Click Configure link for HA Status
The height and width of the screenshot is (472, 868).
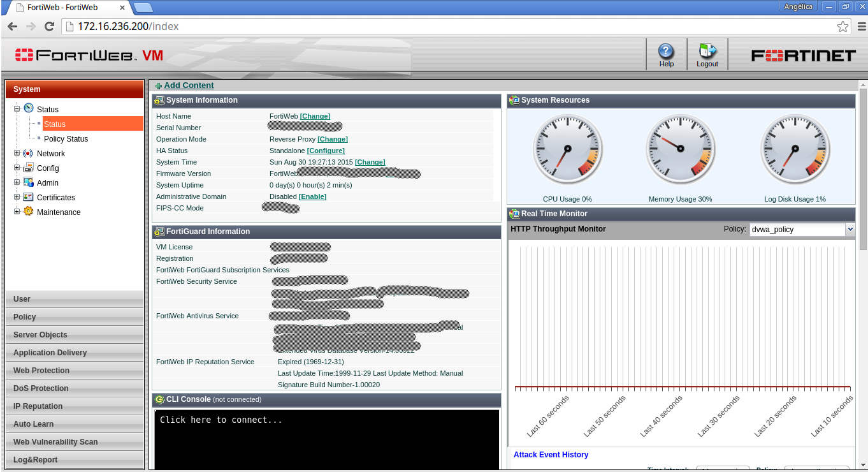(326, 151)
